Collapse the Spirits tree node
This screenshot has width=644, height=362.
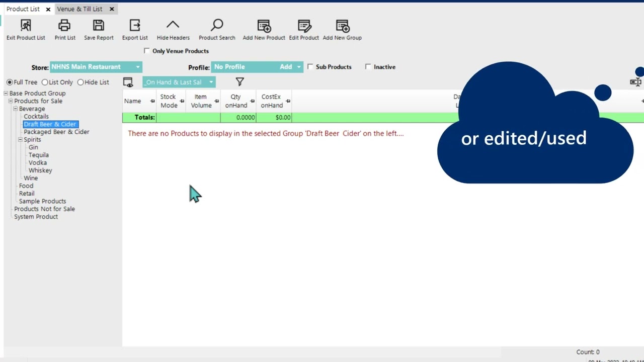tap(20, 140)
